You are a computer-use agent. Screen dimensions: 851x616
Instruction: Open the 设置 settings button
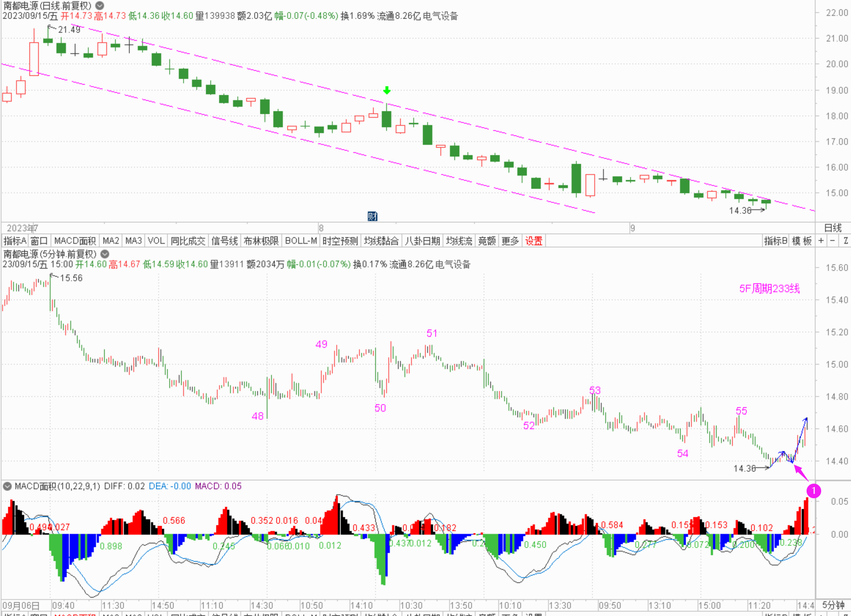[533, 241]
